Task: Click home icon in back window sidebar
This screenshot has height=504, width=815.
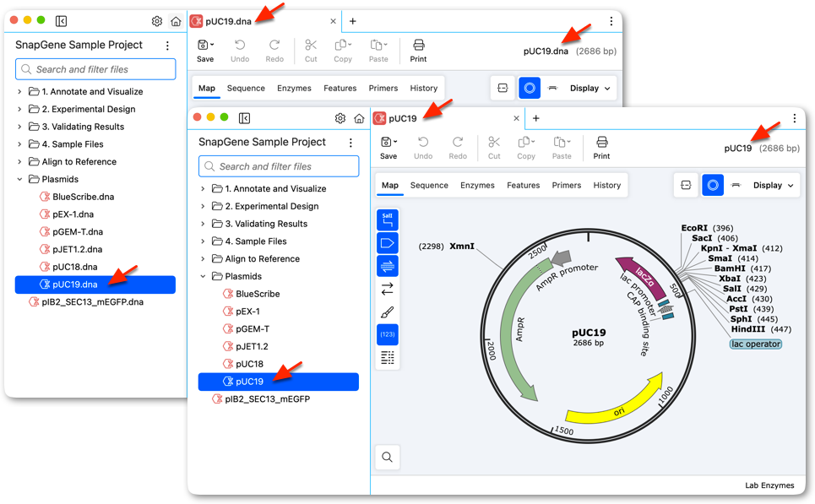Action: (x=176, y=21)
